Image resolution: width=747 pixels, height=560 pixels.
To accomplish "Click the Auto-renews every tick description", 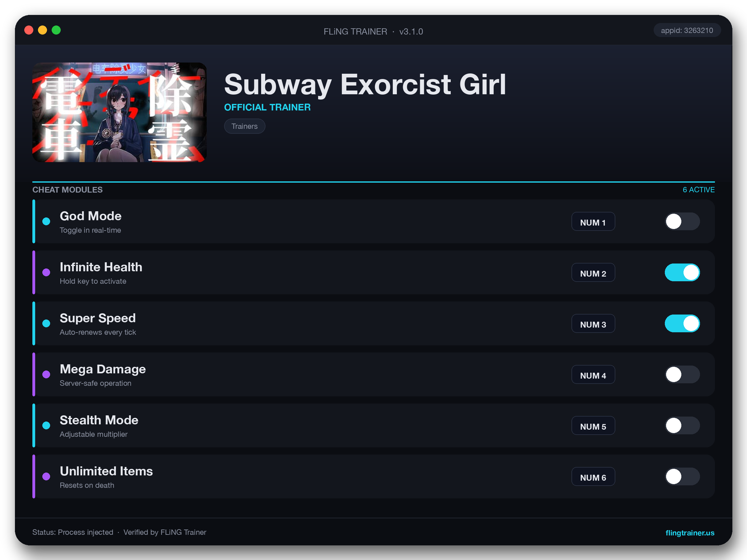I will pos(98,332).
